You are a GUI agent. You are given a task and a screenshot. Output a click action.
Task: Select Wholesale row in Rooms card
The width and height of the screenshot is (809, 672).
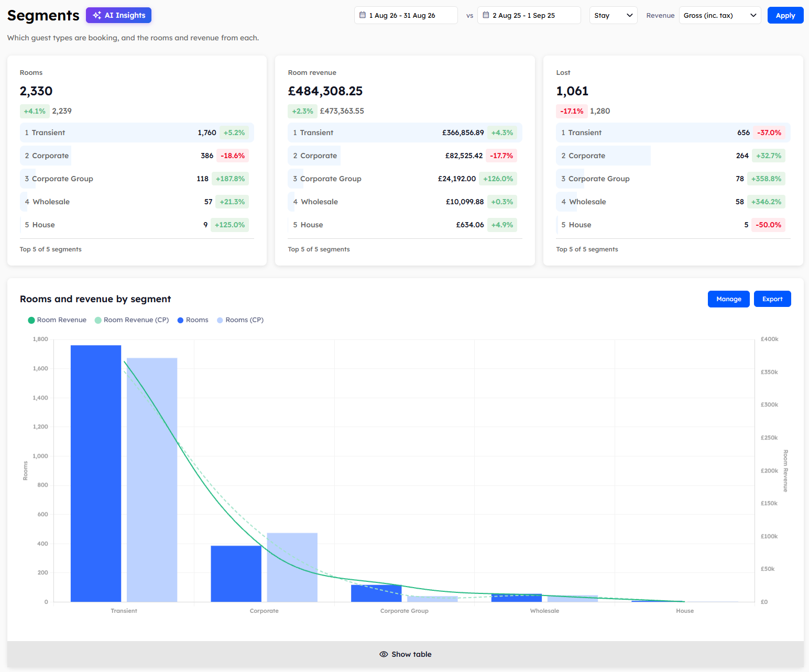coord(137,202)
